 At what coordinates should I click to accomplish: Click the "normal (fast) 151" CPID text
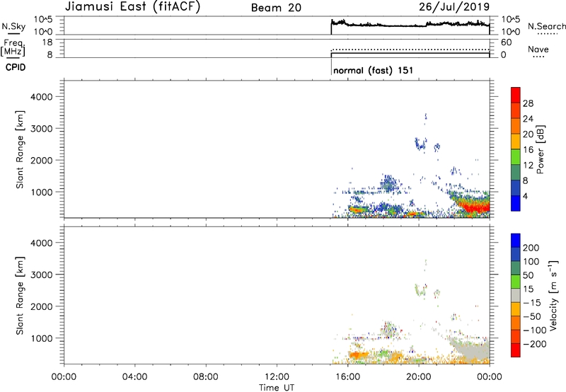point(374,70)
